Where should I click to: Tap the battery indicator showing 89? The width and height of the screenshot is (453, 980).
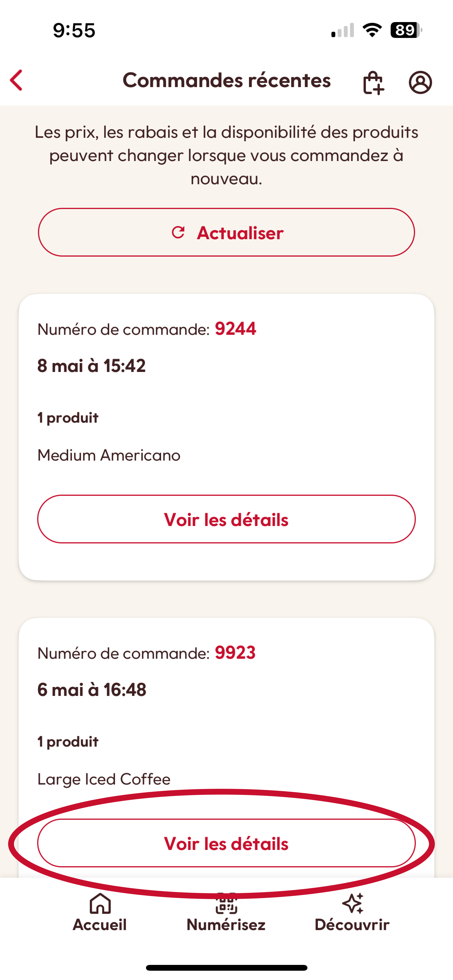[406, 30]
